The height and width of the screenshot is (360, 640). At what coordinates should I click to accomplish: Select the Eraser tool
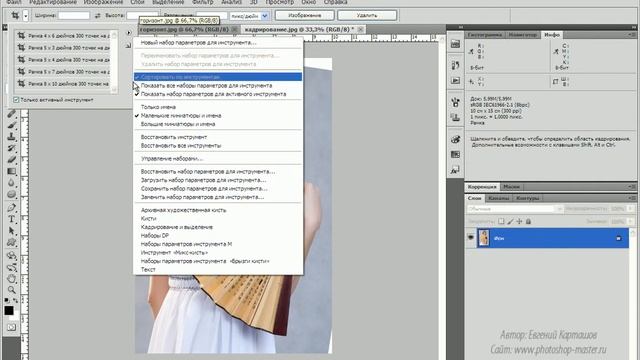(11, 159)
